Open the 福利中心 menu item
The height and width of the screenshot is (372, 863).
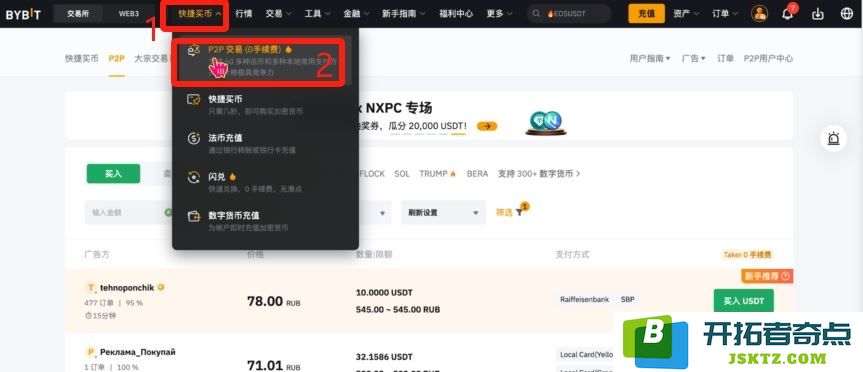point(456,14)
